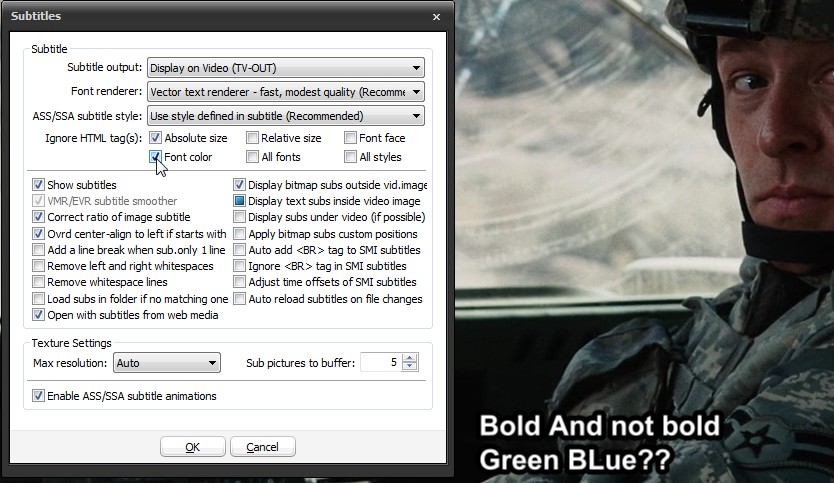Decrease Sub pictures to buffer value

(x=410, y=367)
